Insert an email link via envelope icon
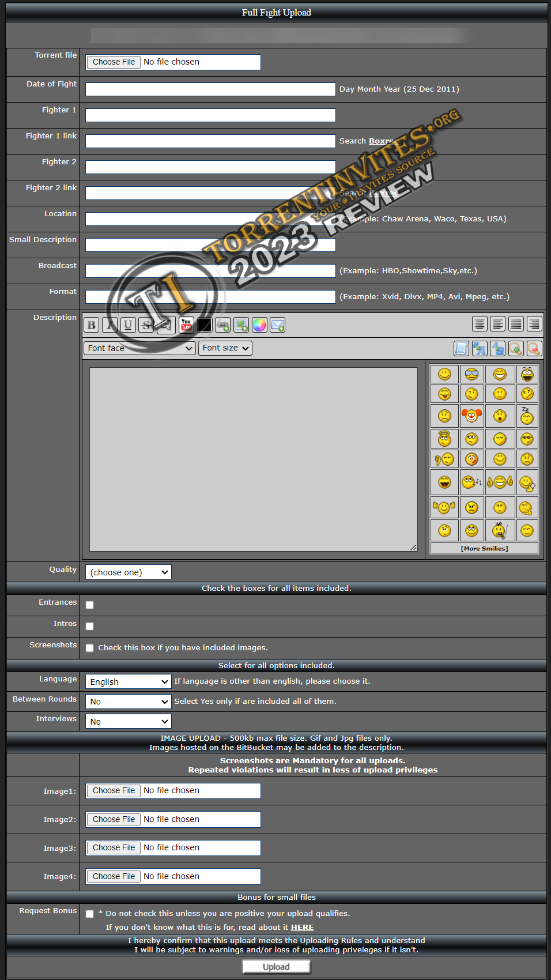551x980 pixels. (x=278, y=325)
